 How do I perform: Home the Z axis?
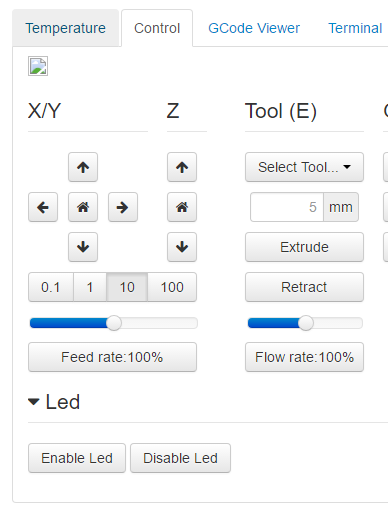coord(182,207)
